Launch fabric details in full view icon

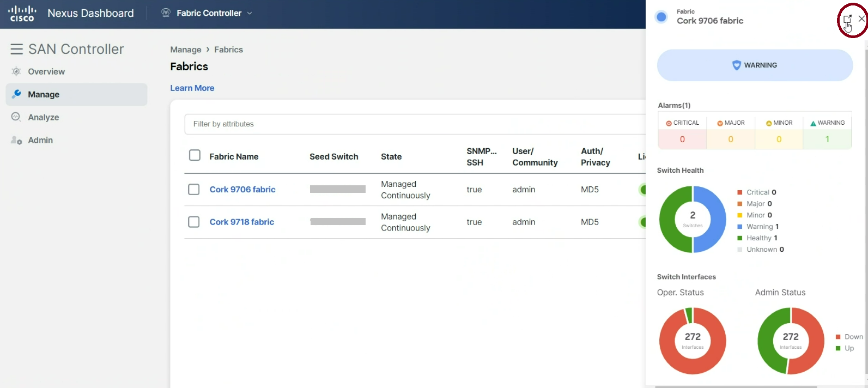tap(847, 19)
